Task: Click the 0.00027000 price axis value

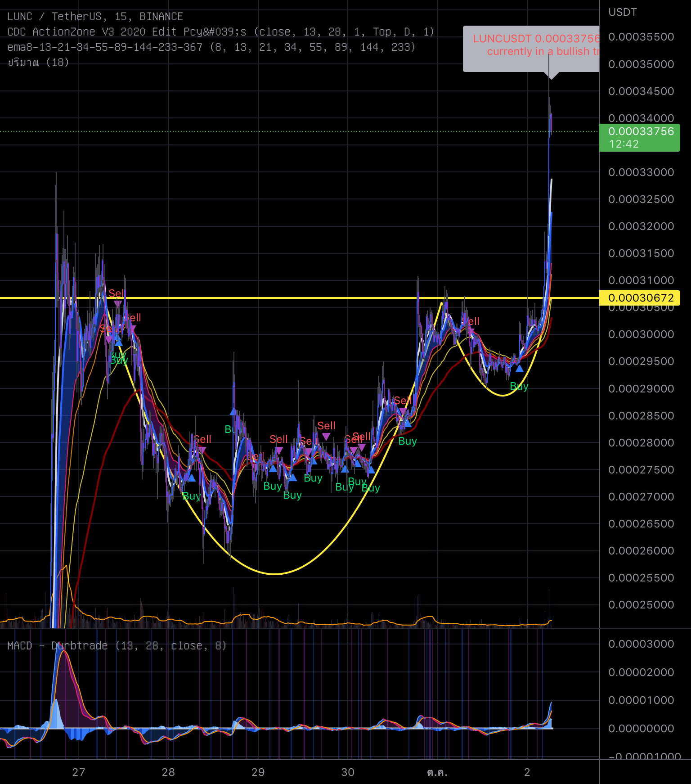Action: (641, 497)
